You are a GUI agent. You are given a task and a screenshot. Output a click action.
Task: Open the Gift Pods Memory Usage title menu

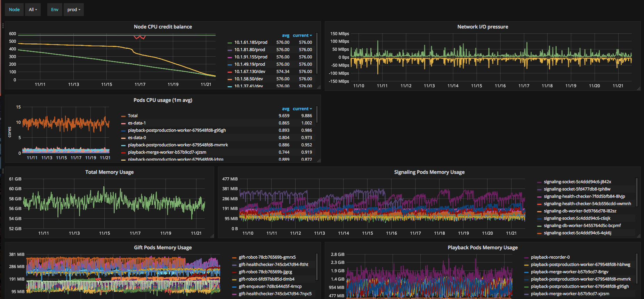point(163,248)
